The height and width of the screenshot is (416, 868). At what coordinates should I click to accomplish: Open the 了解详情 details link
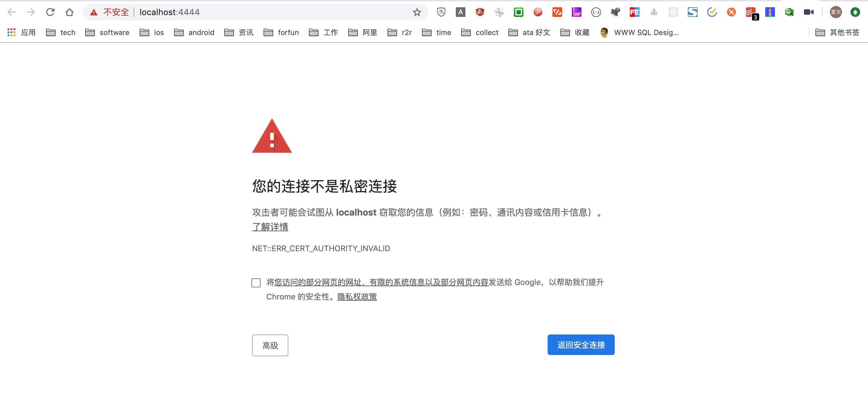[270, 227]
